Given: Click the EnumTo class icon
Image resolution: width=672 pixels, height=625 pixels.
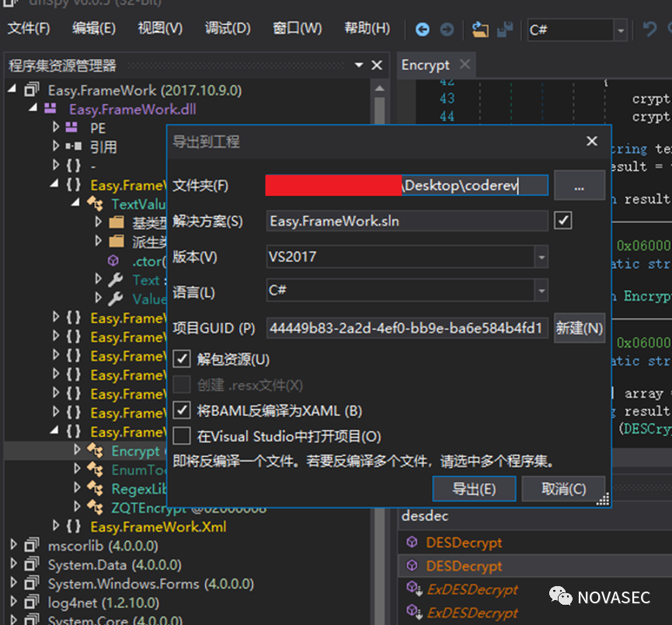Looking at the screenshot, I should [x=95, y=470].
